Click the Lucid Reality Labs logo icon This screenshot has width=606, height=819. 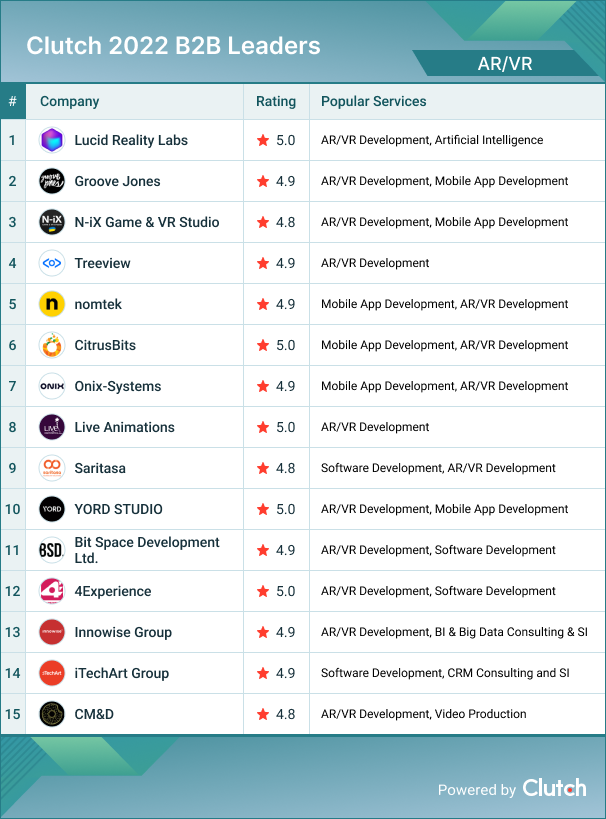[x=52, y=140]
